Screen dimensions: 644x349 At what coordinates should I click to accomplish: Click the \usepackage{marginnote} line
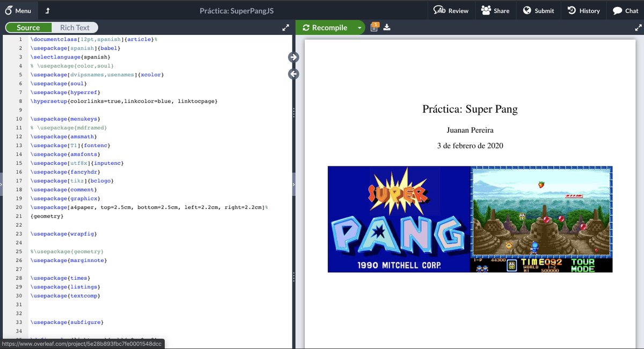coord(68,260)
